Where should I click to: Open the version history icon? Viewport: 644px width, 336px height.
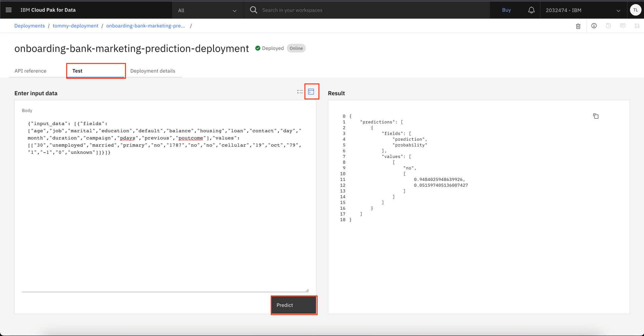[x=608, y=26]
